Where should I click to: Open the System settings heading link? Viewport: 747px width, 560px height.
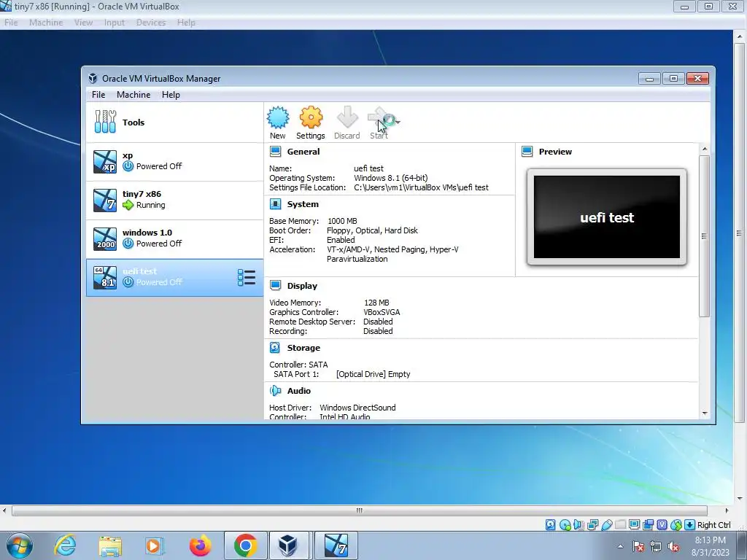tap(303, 204)
